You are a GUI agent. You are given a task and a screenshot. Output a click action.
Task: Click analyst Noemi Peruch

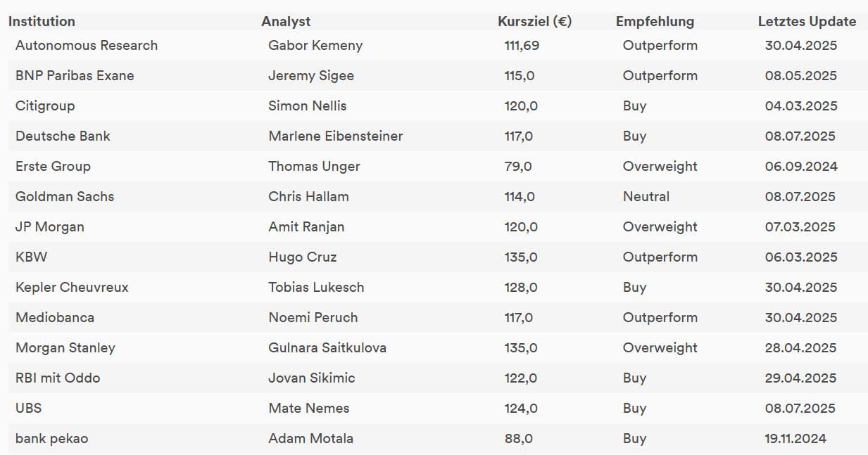pyautogui.click(x=313, y=317)
